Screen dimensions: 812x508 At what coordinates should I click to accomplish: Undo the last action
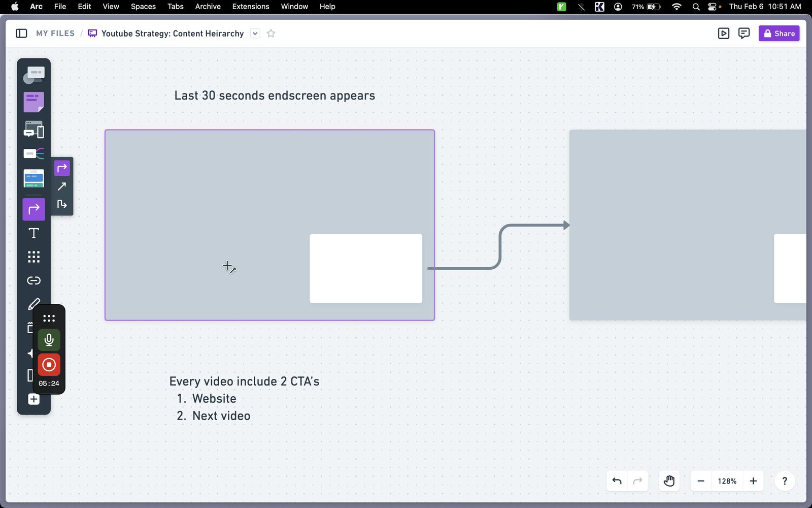pyautogui.click(x=617, y=481)
